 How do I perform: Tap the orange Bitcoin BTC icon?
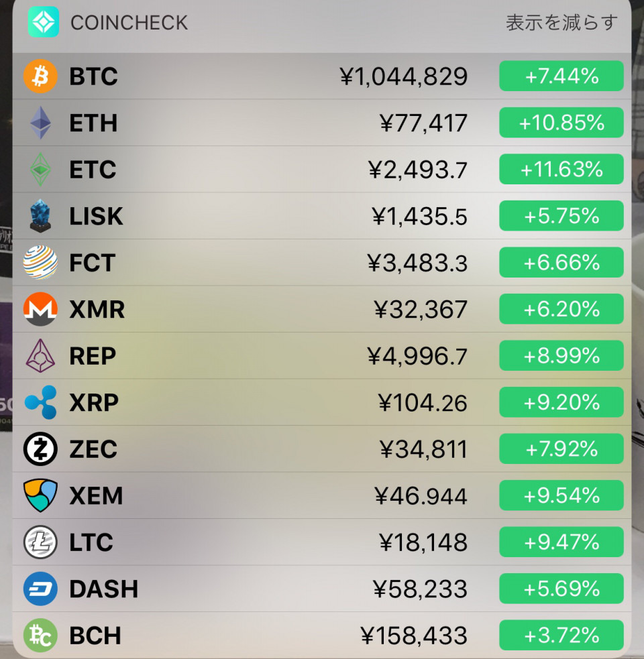(40, 76)
